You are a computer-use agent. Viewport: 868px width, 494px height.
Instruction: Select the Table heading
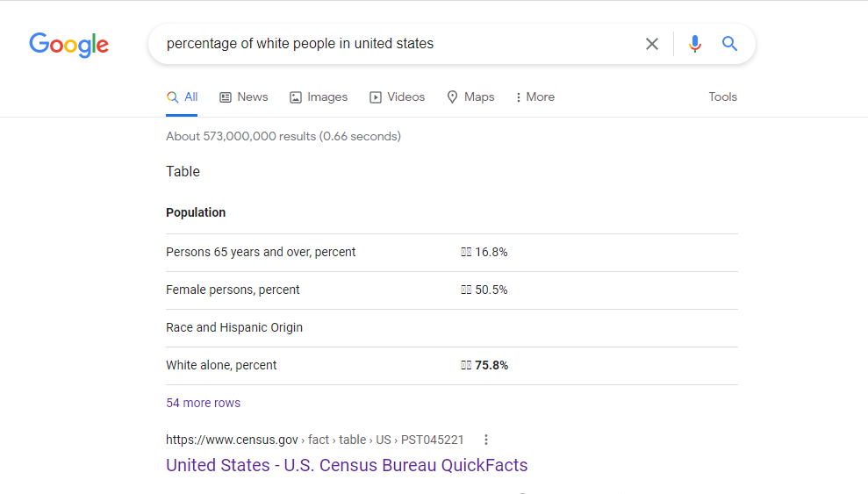point(183,171)
